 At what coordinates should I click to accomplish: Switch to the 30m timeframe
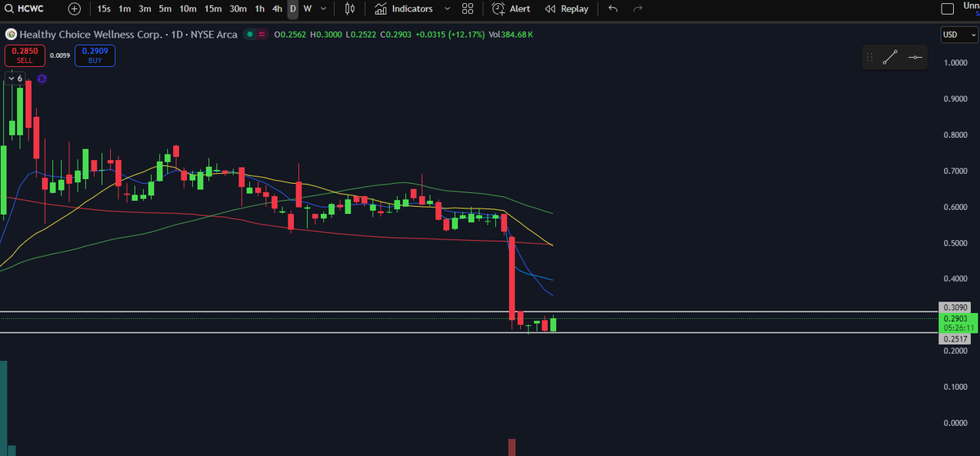(238, 9)
